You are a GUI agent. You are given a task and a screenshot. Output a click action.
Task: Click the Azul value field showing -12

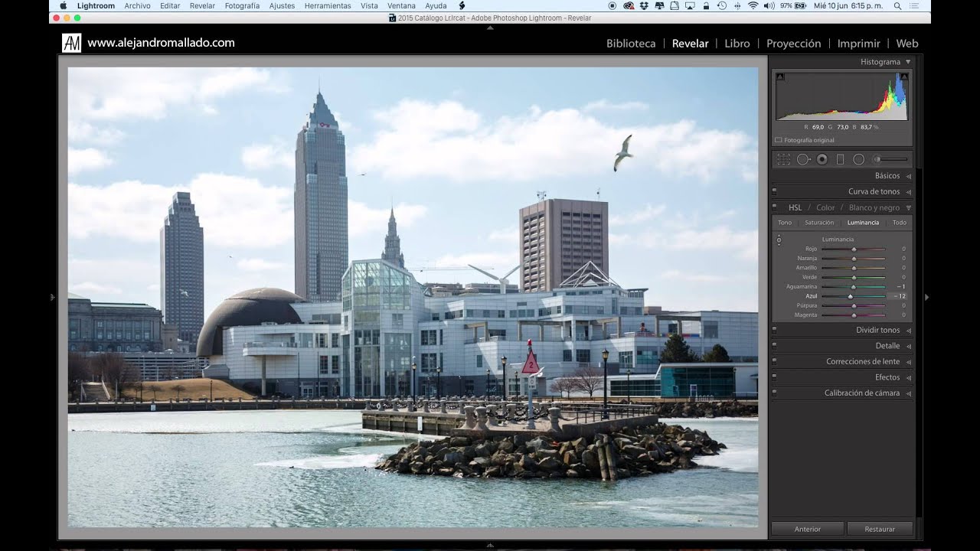click(x=897, y=296)
